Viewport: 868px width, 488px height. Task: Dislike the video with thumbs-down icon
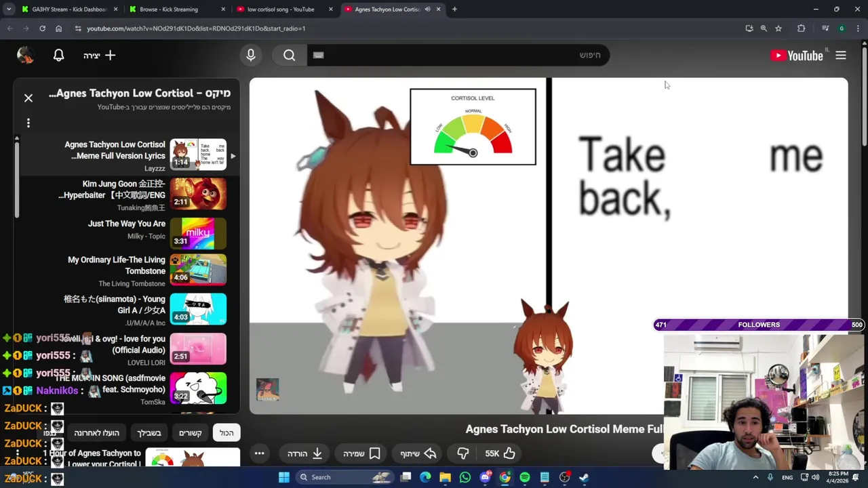click(463, 453)
